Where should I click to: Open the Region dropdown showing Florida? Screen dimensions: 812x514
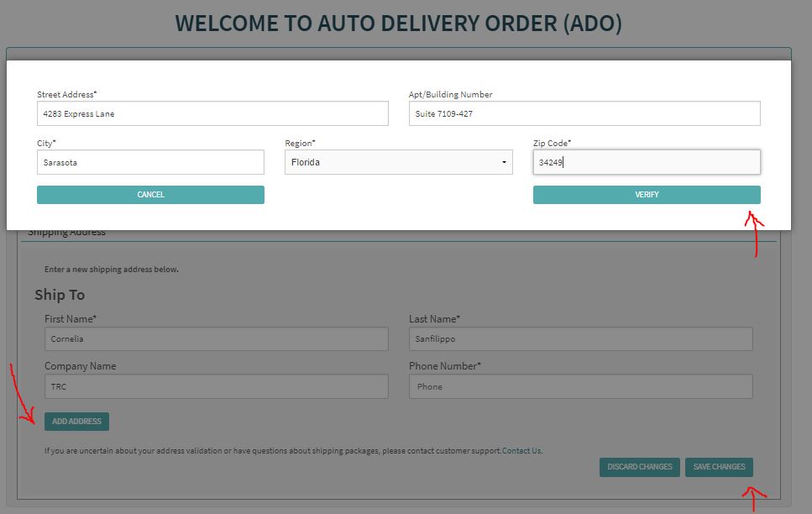tap(398, 162)
